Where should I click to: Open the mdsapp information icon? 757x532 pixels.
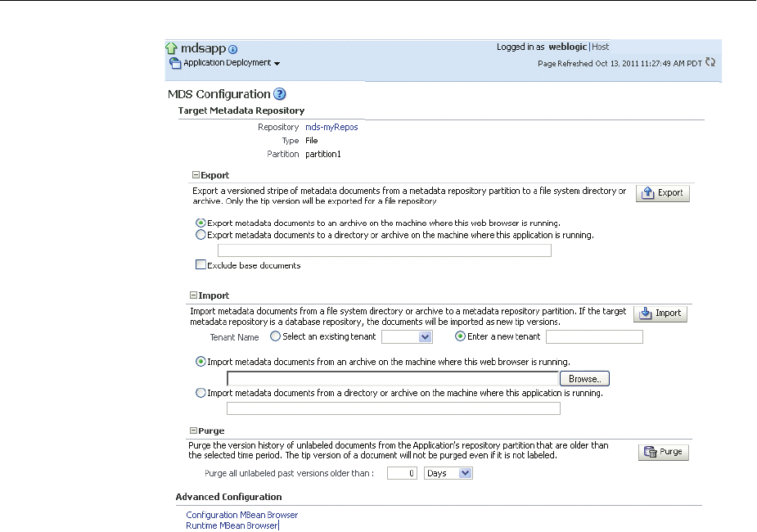click(232, 49)
